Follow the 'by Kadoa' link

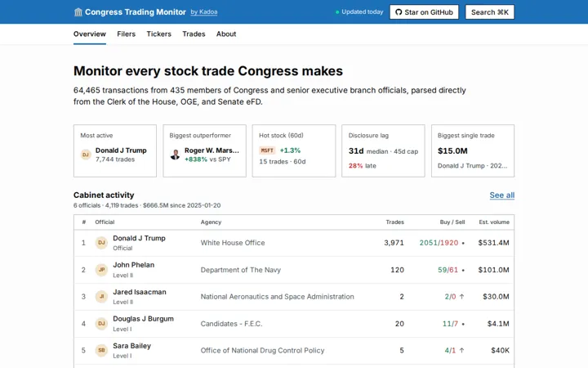coord(204,12)
